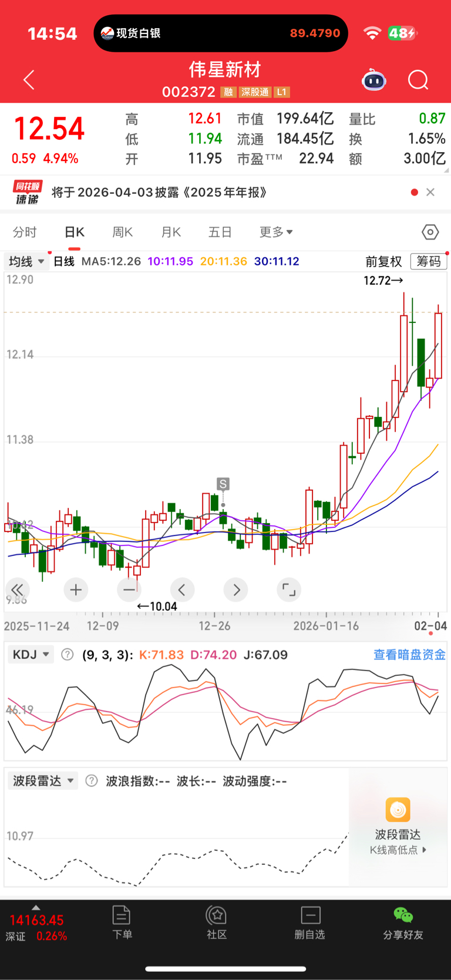
Task: Tap the current price 12.54
Action: 49,129
